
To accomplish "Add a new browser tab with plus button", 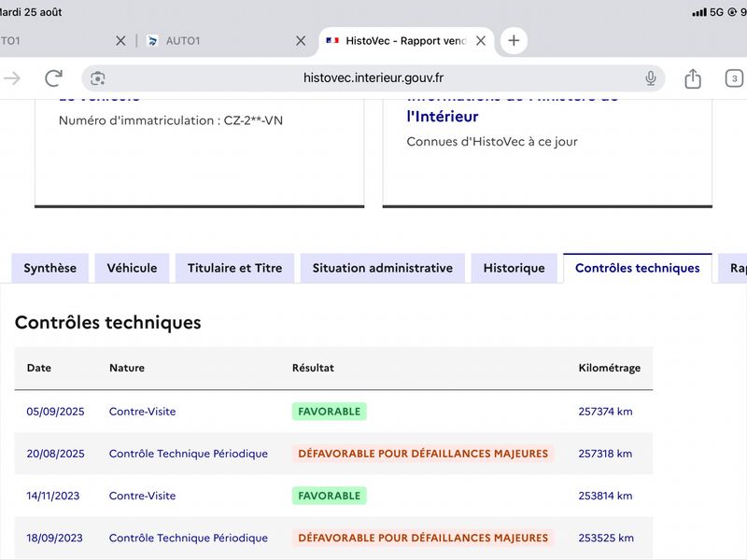I will click(514, 40).
